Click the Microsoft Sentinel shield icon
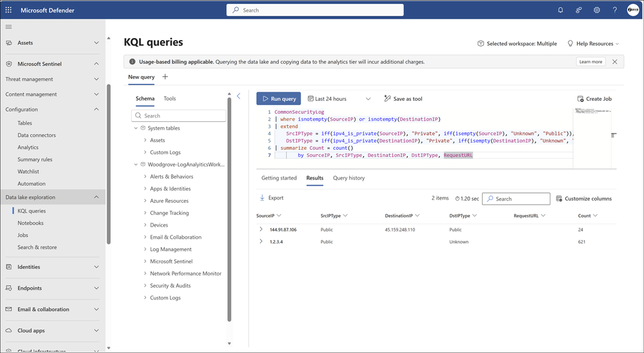Image resolution: width=644 pixels, height=353 pixels. (9, 64)
